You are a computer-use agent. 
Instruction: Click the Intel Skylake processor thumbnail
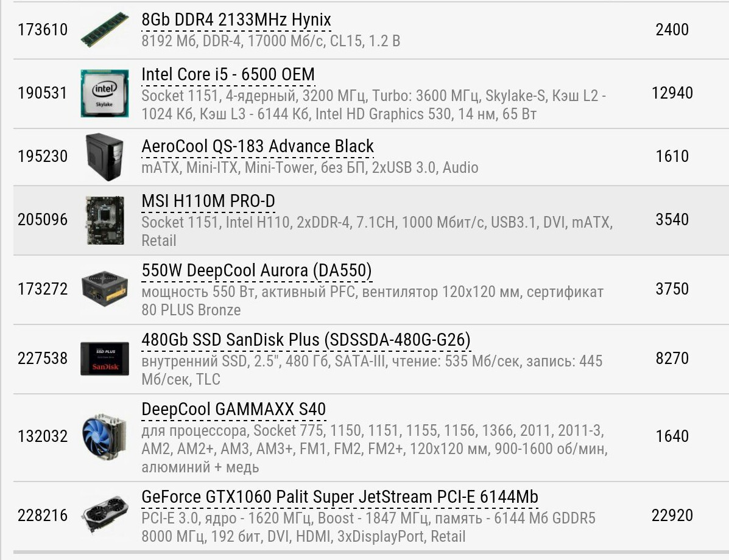[105, 93]
